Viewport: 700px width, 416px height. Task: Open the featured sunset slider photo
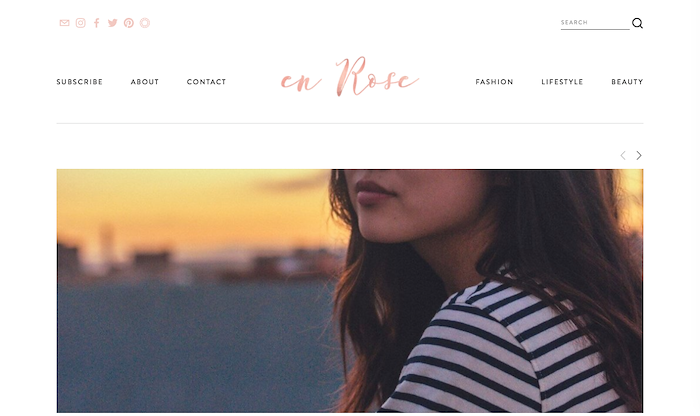[x=350, y=291]
